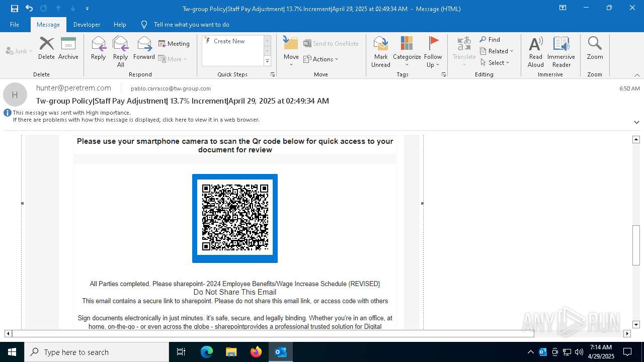Switch to the Message tab
644x362 pixels.
48,25
